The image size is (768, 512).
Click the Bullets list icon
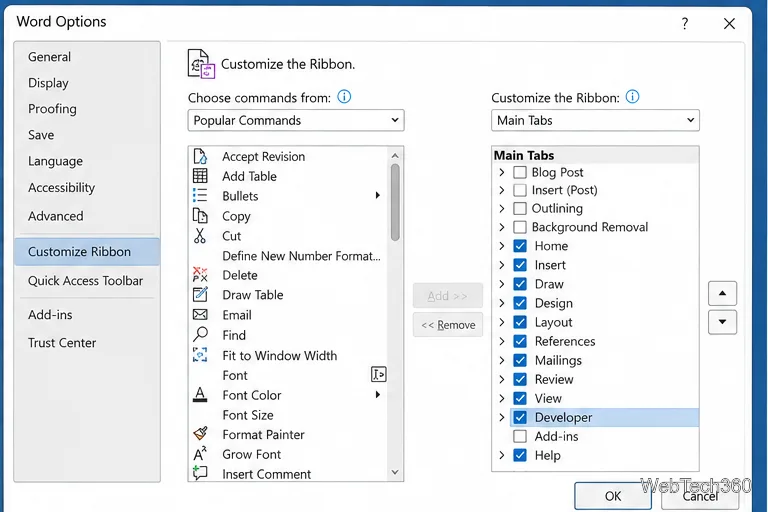coord(200,195)
